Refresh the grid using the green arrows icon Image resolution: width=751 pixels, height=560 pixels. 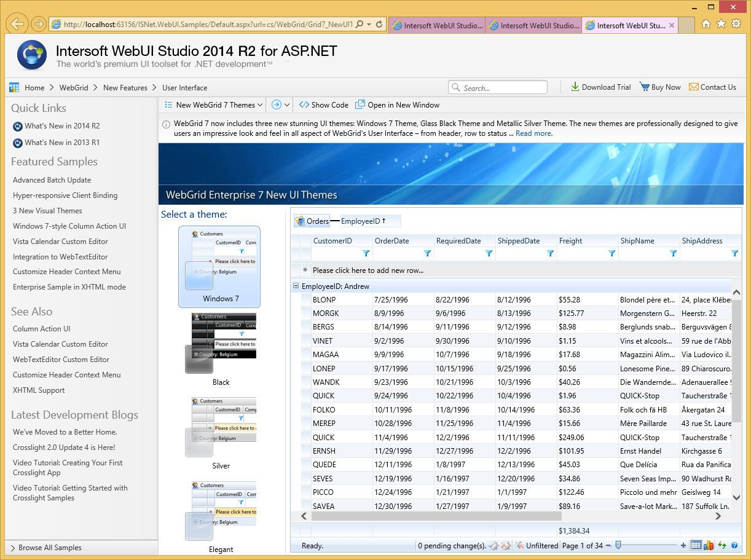(x=721, y=545)
